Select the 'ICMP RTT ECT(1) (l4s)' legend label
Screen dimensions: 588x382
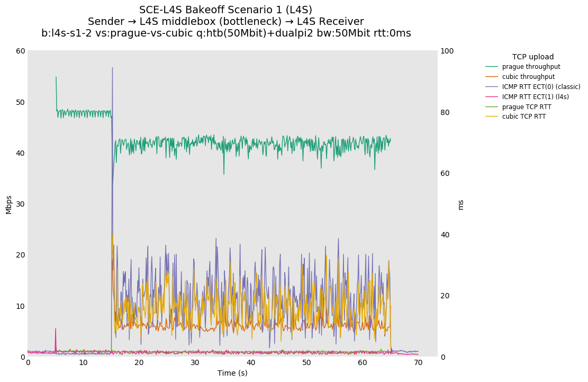pos(536,97)
